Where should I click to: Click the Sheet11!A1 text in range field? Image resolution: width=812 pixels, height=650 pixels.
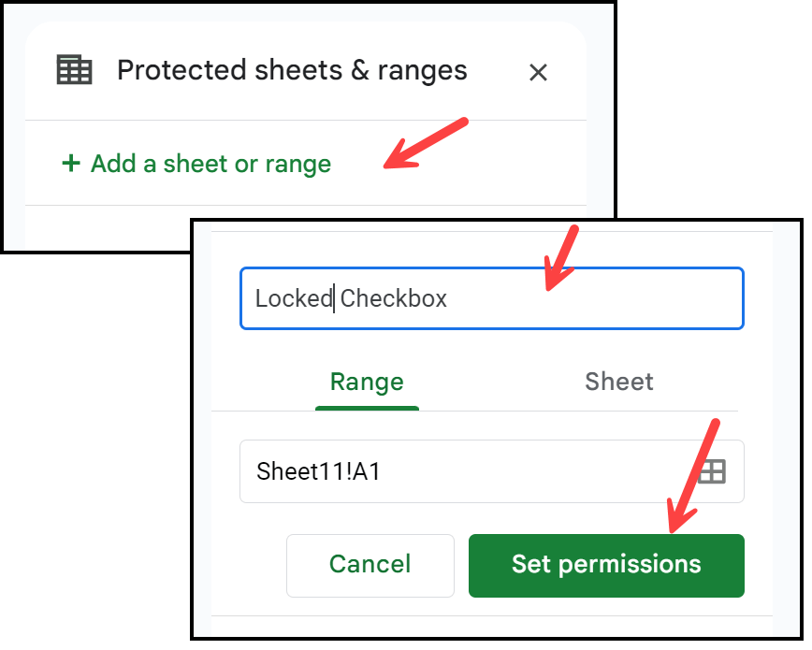tap(318, 471)
